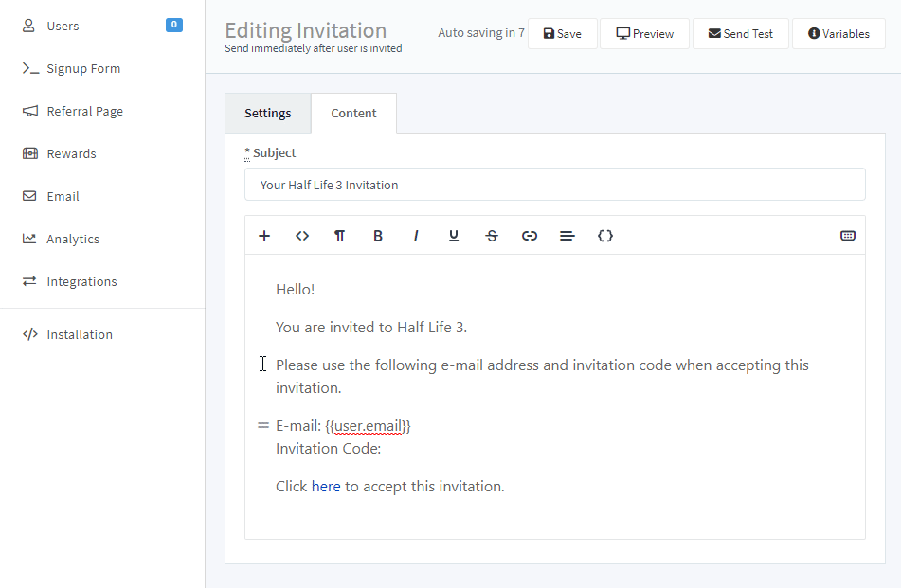
Task: Click 'Send immediately after user is invited' text
Action: [314, 48]
